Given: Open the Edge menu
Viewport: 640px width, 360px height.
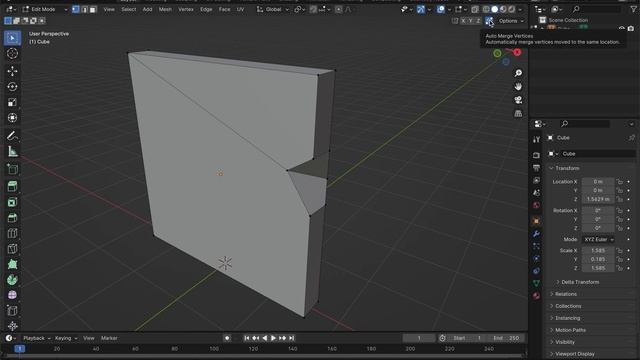Looking at the screenshot, I should tap(206, 9).
